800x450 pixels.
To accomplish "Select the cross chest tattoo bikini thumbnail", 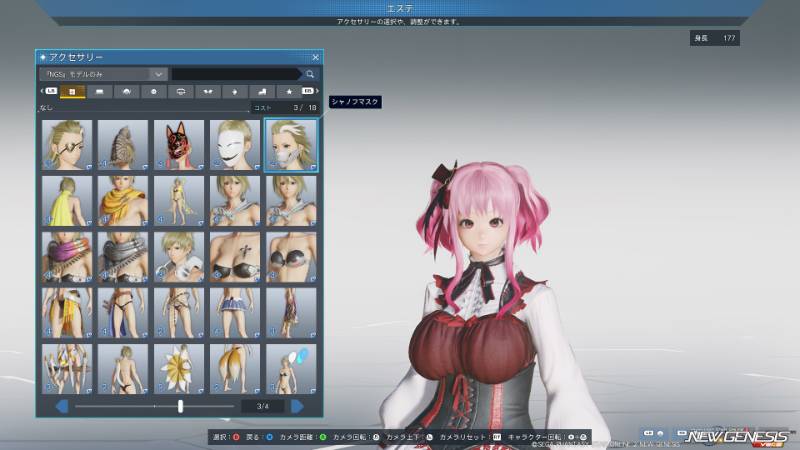I will click(x=235, y=257).
